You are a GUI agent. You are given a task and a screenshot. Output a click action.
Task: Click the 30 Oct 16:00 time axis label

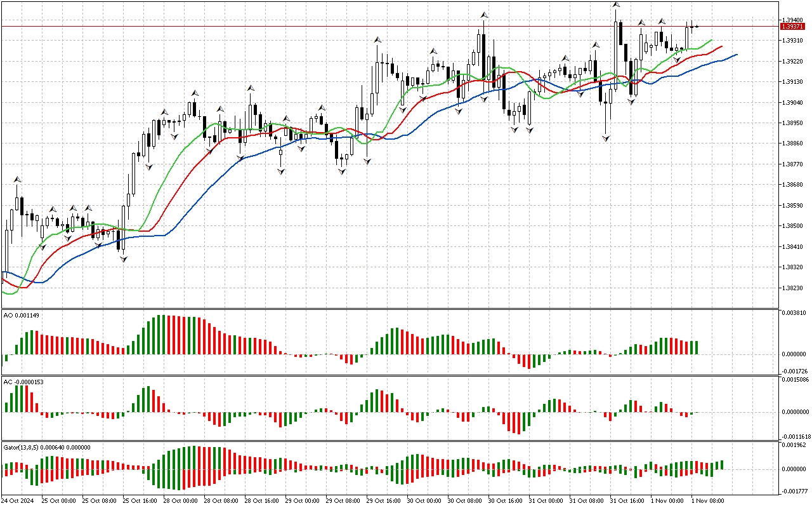pyautogui.click(x=505, y=500)
